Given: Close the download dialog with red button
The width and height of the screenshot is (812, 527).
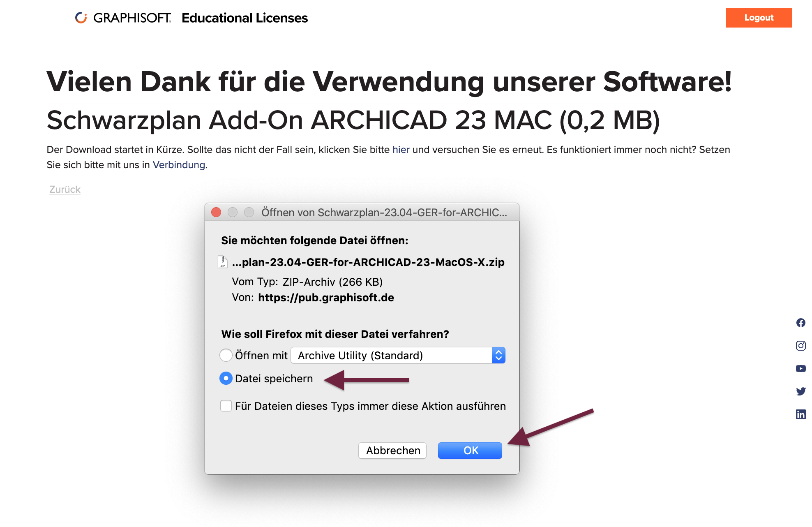Looking at the screenshot, I should 216,212.
